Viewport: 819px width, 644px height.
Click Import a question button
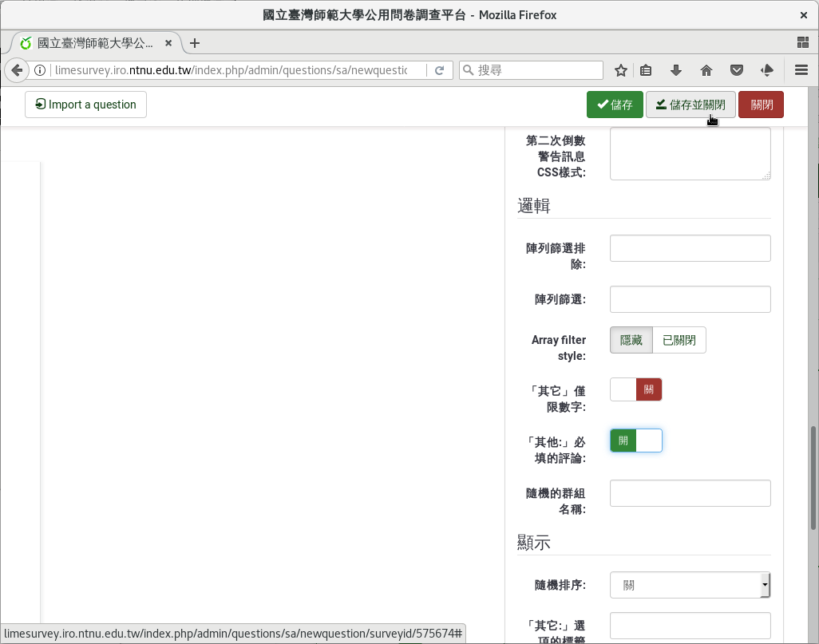[x=85, y=105]
